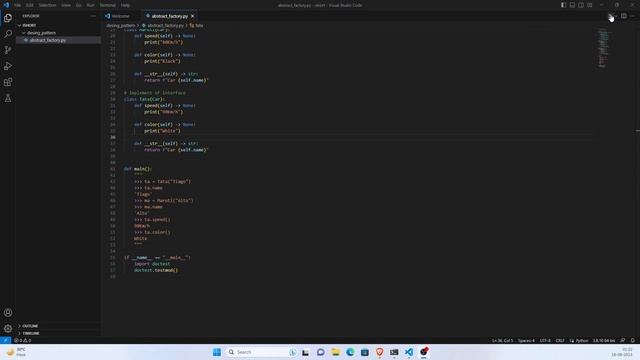Open the Explorer view in activity bar

[8, 18]
